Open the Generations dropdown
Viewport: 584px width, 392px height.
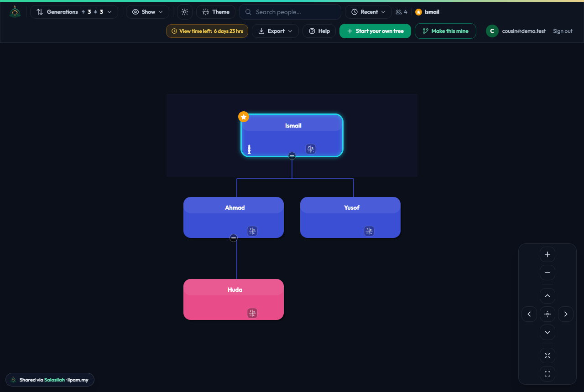[x=74, y=12]
